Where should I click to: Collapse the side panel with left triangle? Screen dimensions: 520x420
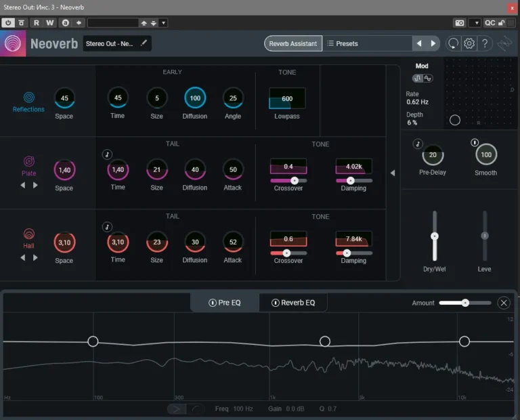[x=393, y=173]
